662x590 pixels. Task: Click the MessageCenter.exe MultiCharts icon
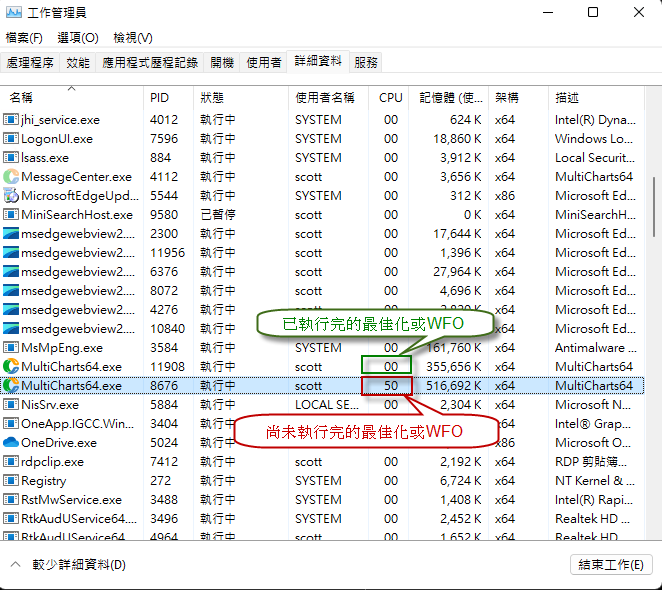tap(11, 177)
